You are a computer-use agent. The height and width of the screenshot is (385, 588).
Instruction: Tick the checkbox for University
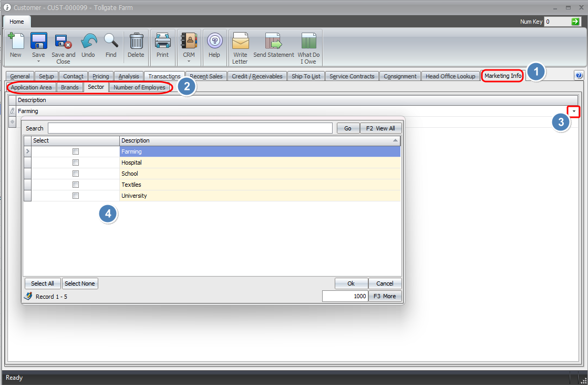pyautogui.click(x=76, y=196)
